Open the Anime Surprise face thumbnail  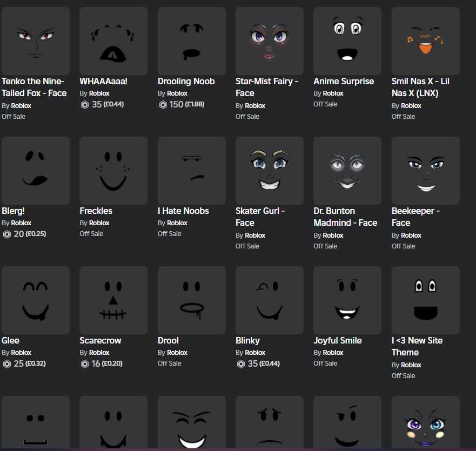(347, 41)
